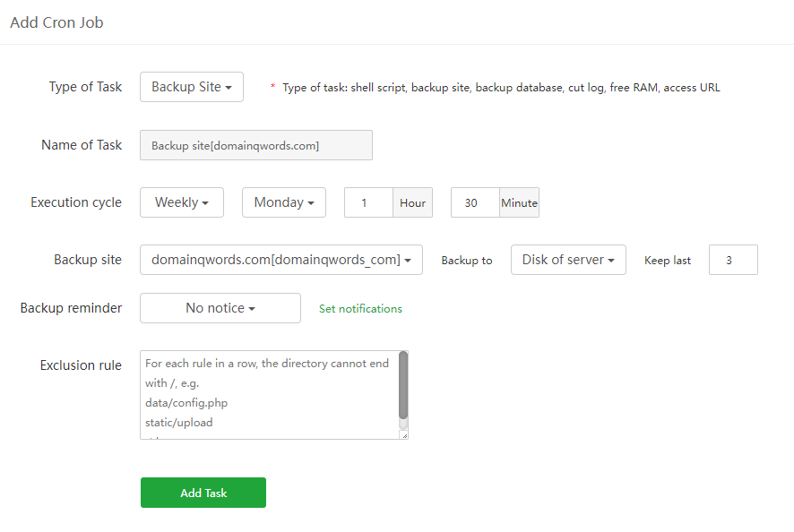Click the Minute unit label beside input
Image resolution: width=794 pixels, height=532 pixels.
519,202
